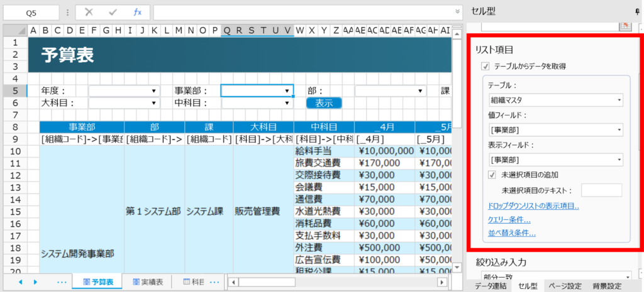Viewport: 644px width, 292px height.
Task: Click into the formula bar input area
Action: (x=304, y=13)
